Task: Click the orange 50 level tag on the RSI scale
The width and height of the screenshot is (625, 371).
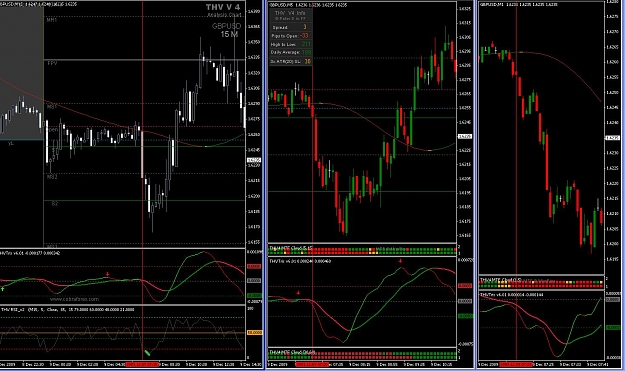Action: (255, 332)
